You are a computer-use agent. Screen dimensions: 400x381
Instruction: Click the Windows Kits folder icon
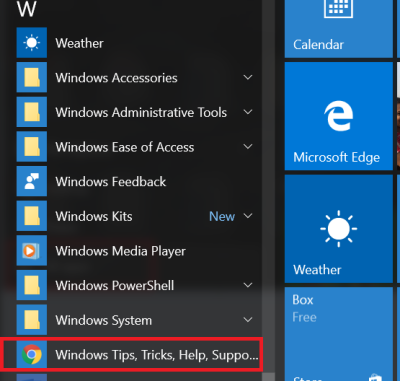[32, 216]
